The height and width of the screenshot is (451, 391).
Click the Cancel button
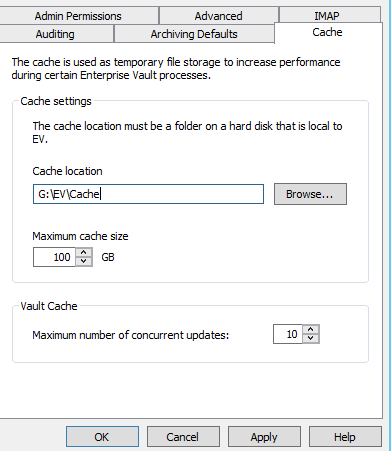[x=183, y=437]
